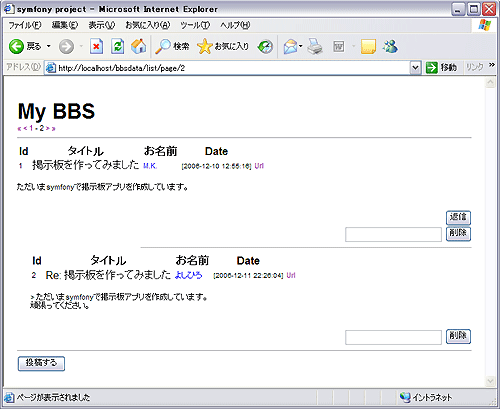The width and height of the screenshot is (500, 409).
Task: Open the ファイル(F) menu
Action: tap(25, 25)
